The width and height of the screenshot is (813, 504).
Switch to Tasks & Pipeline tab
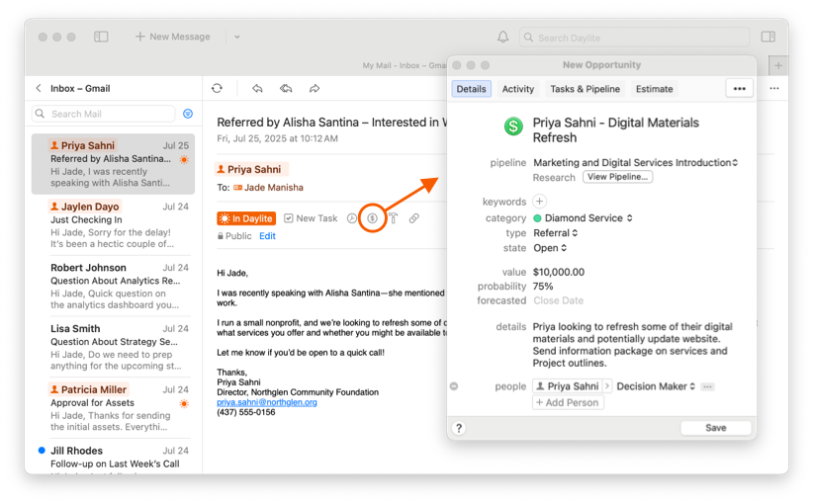tap(585, 89)
